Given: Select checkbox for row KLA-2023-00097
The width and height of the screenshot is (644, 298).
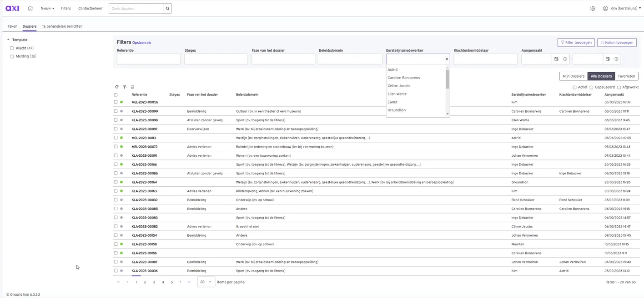Looking at the screenshot, I should 116,129.
